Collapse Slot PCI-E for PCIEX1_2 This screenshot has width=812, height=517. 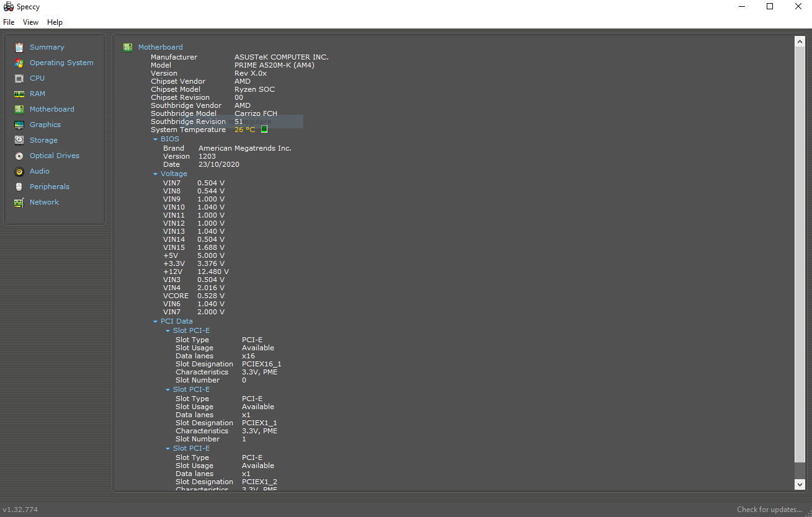168,449
